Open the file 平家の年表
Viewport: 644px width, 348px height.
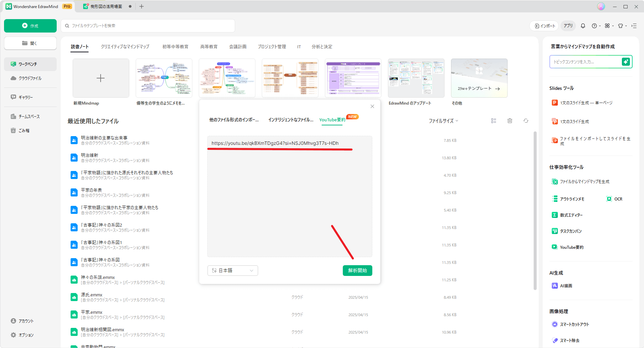tap(91, 190)
